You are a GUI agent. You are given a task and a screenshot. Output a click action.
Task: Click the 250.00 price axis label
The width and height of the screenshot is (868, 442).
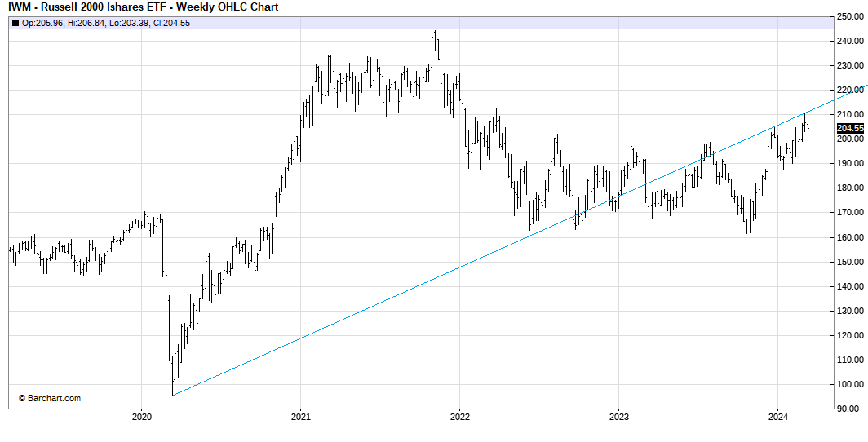850,16
